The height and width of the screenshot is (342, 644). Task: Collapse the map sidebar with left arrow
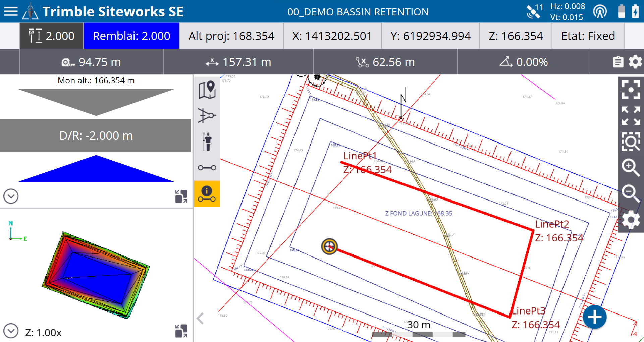click(200, 319)
